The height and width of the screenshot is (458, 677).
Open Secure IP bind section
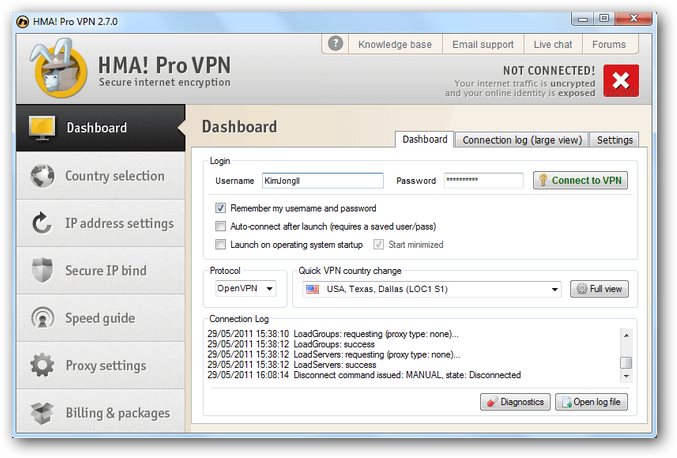coord(101,271)
